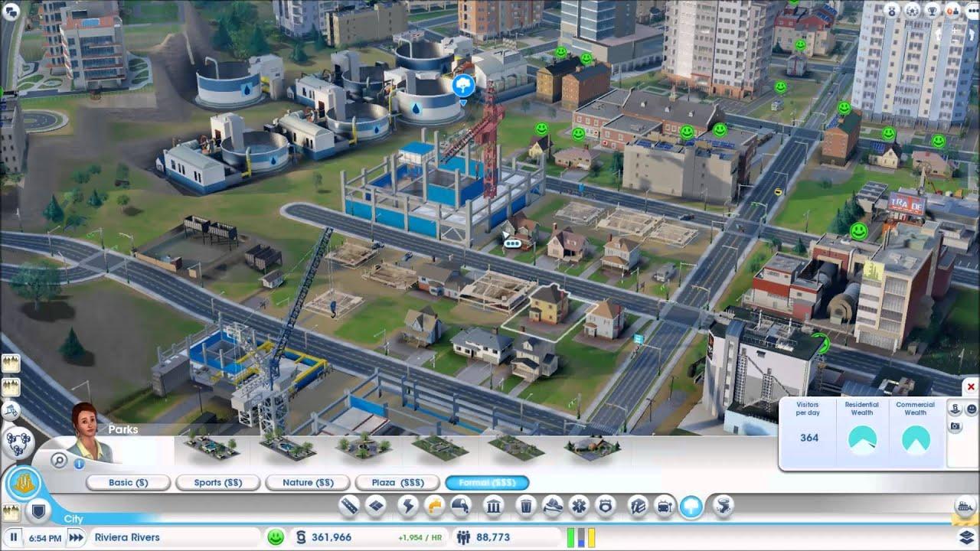Click the green happiness face in status bar
The image size is (980, 551).
pos(276,537)
